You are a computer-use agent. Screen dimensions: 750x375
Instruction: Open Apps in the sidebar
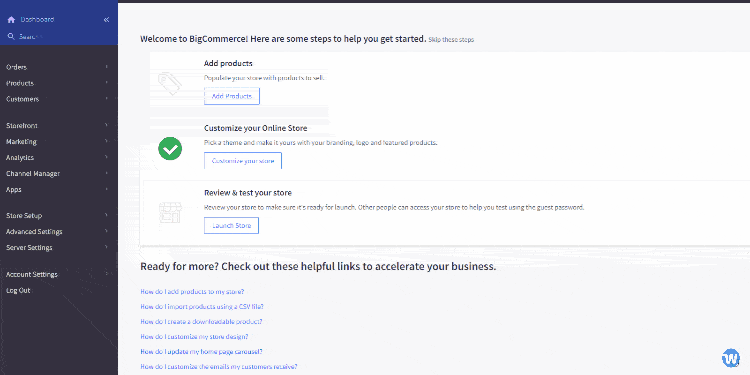(x=13, y=189)
